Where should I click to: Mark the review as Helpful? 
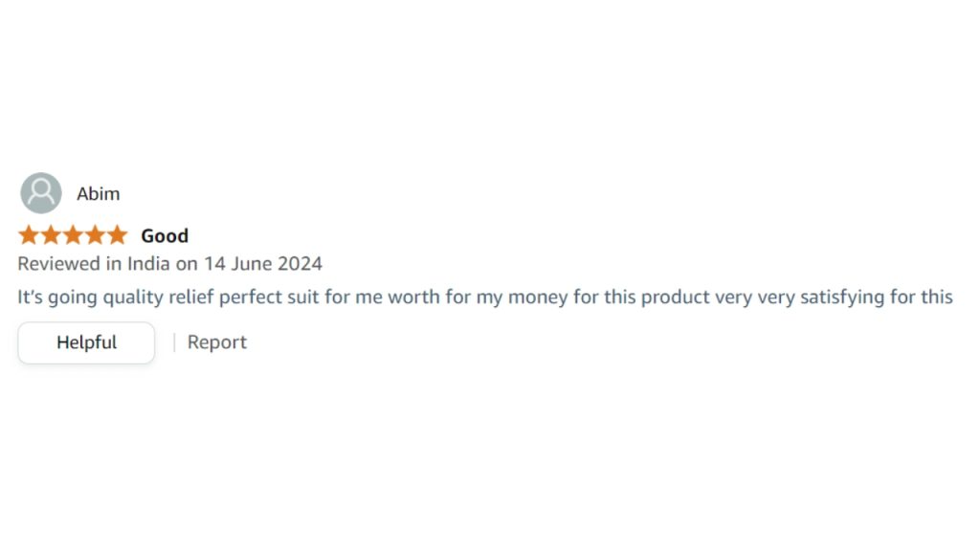pos(86,342)
